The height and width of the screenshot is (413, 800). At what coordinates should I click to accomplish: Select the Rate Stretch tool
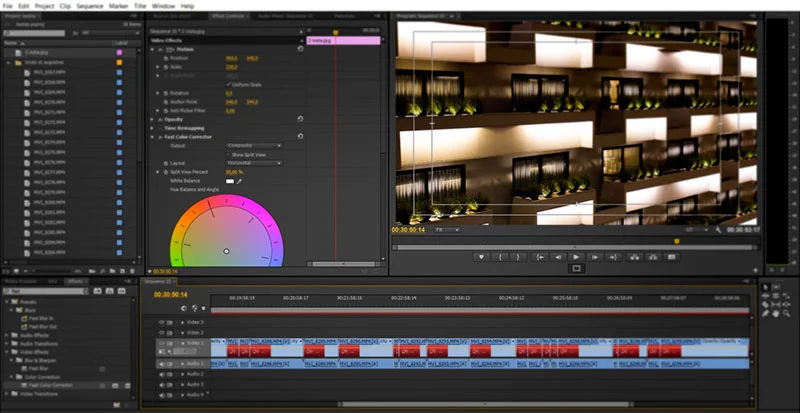click(786, 296)
